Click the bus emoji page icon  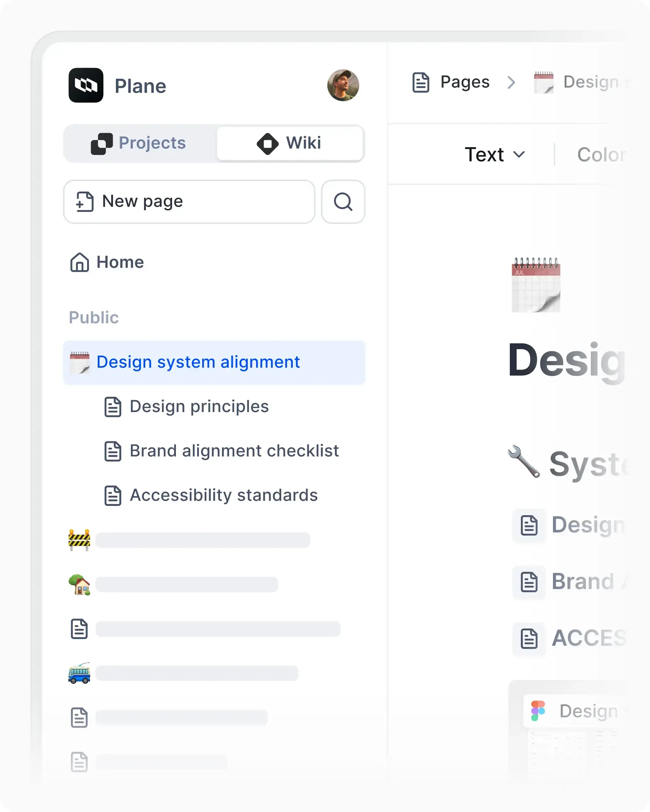pyautogui.click(x=79, y=674)
